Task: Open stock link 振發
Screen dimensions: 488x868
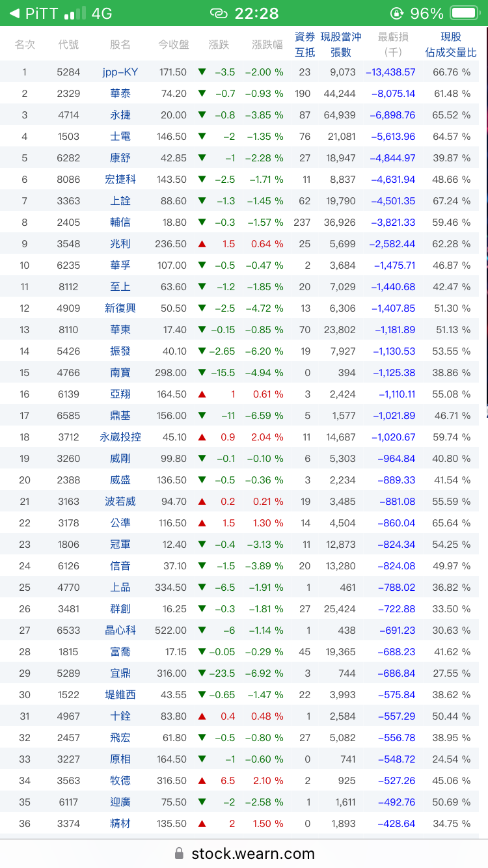Action: [120, 351]
